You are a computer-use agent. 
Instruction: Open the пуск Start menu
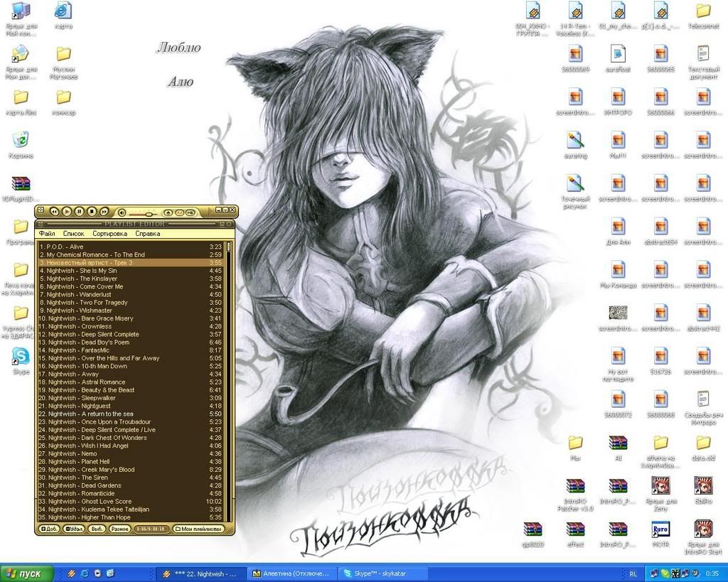[26, 573]
